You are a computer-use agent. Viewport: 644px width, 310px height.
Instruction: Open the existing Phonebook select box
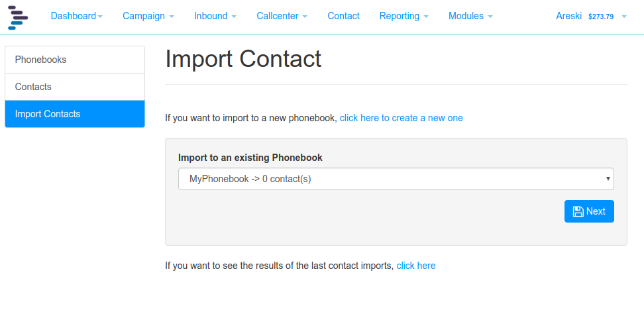396,179
